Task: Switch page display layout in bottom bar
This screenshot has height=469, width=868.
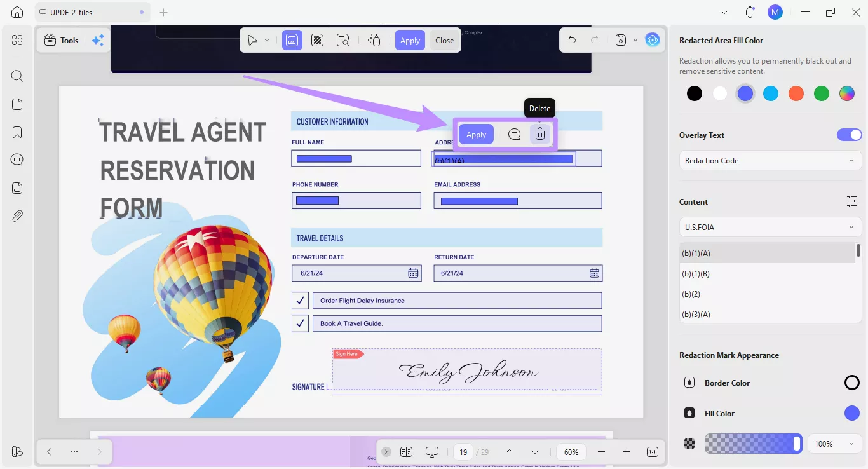Action: [x=407, y=452]
